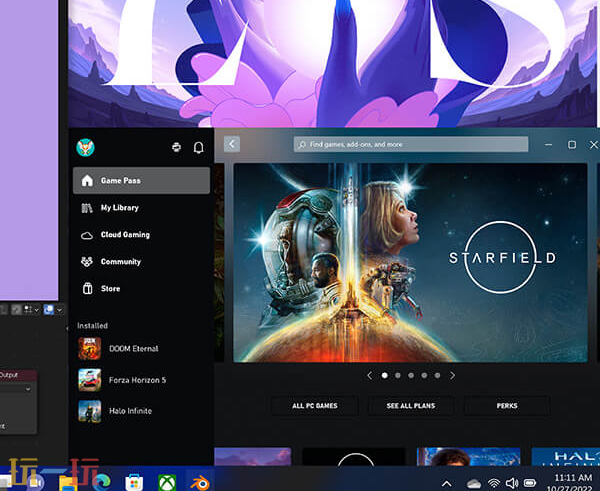Viewport: 600px width, 491px height.
Task: Open Blender from the taskbar
Action: tap(200, 483)
